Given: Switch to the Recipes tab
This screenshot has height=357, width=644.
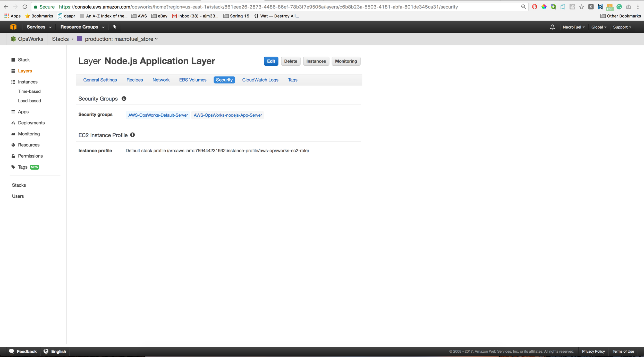Looking at the screenshot, I should [x=135, y=80].
